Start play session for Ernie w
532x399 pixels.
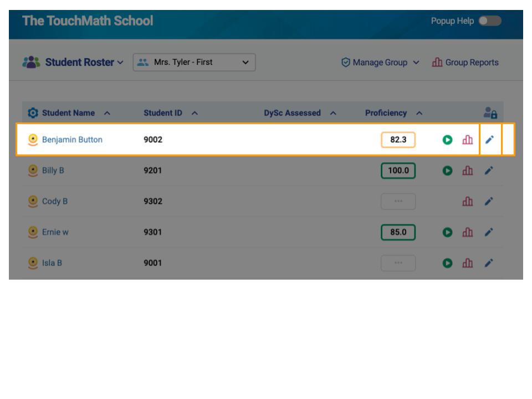click(x=448, y=232)
